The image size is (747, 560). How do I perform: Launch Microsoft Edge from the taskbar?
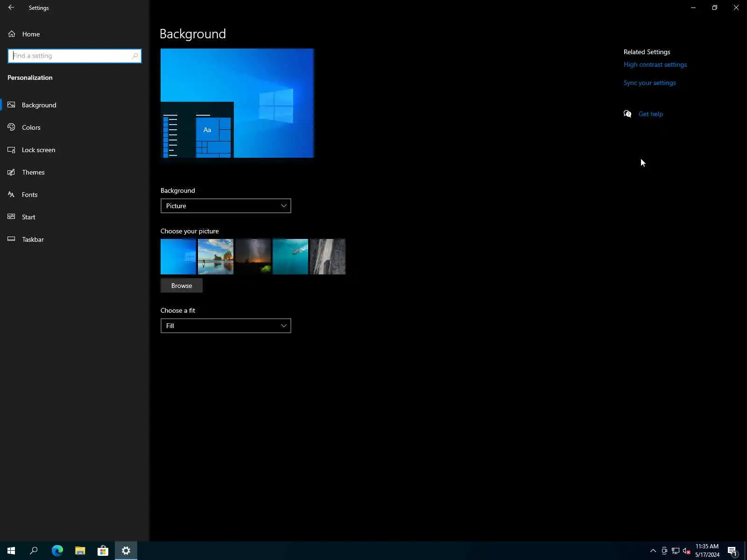pos(57,551)
